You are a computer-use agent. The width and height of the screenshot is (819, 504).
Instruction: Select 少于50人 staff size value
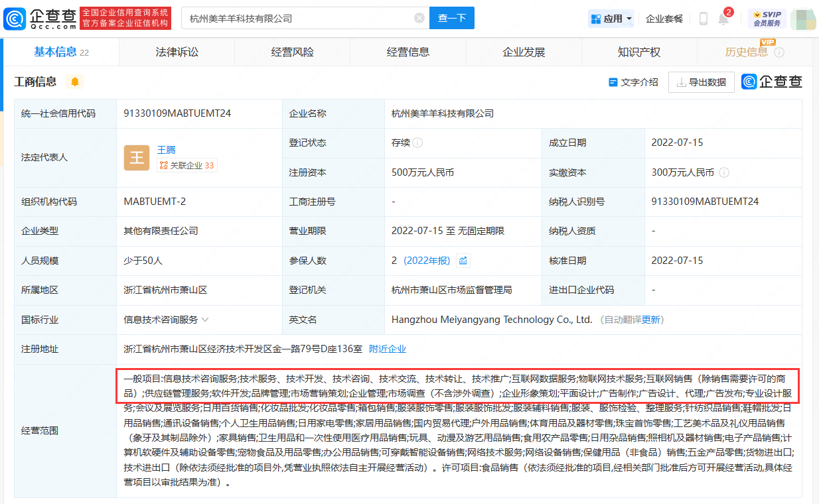click(143, 261)
